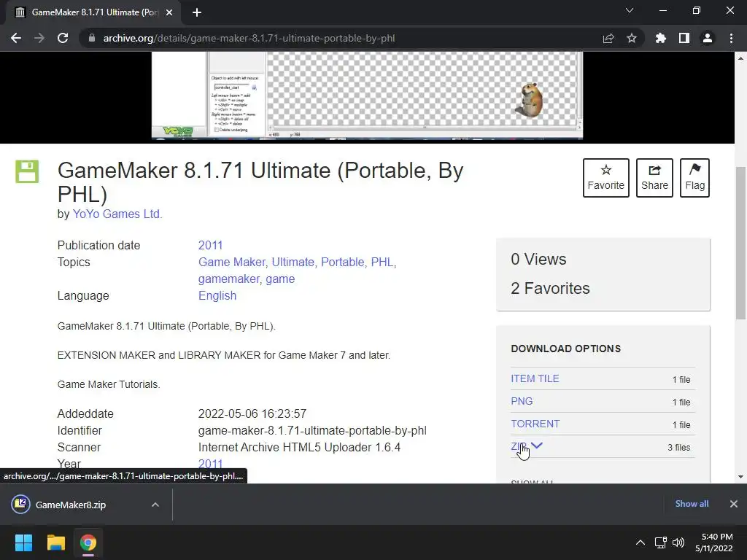The height and width of the screenshot is (560, 747).
Task: Open the clock showing 5:40 PM
Action: (x=713, y=542)
